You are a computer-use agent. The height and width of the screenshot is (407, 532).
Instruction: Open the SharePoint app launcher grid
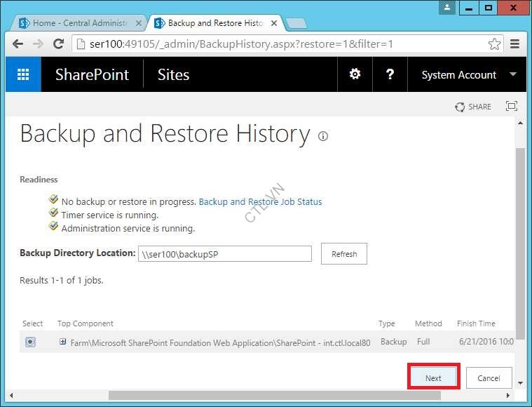point(23,74)
